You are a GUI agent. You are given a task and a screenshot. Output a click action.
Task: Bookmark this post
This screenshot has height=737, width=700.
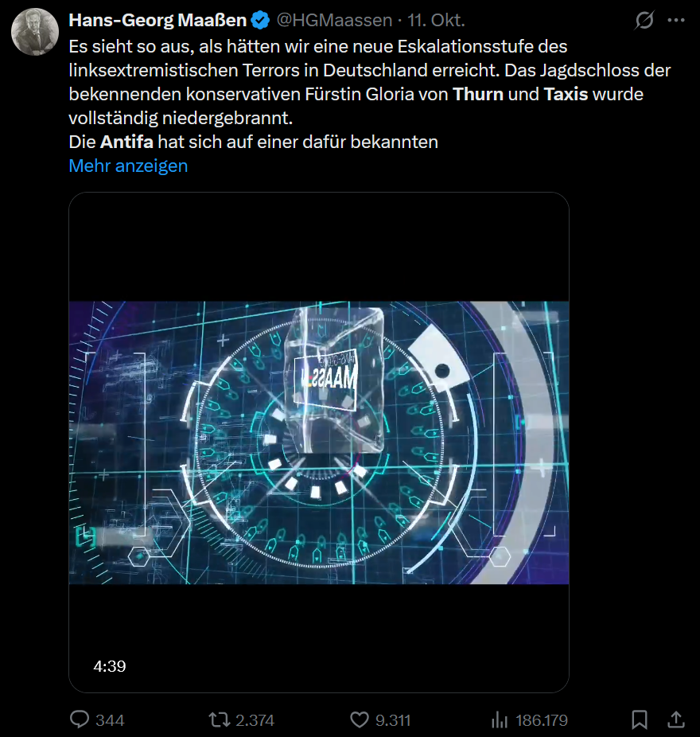(640, 719)
